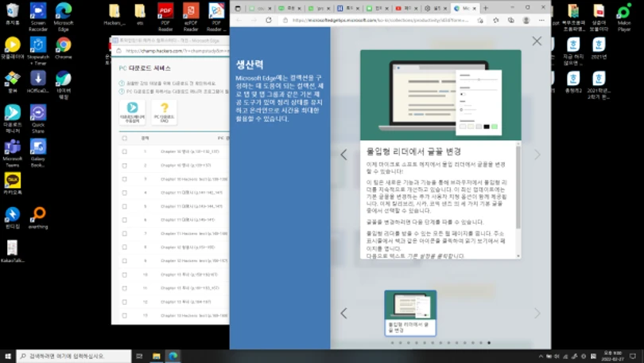
Task: Check the box for row 1 Chapter 10
Action: click(125, 152)
